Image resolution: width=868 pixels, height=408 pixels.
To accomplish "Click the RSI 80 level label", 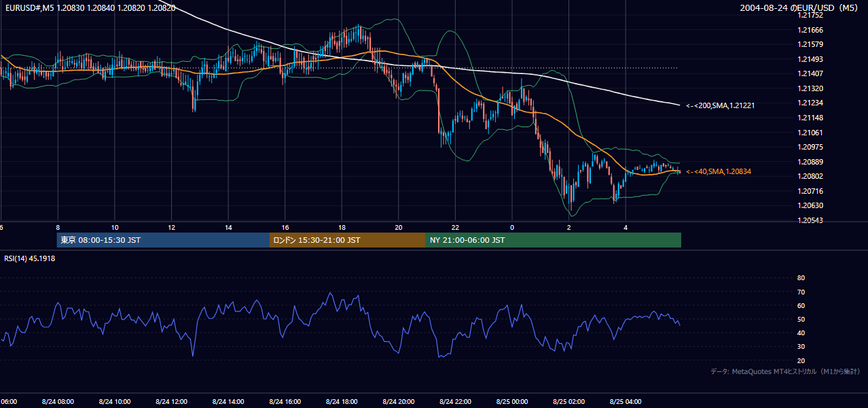I will point(801,278).
